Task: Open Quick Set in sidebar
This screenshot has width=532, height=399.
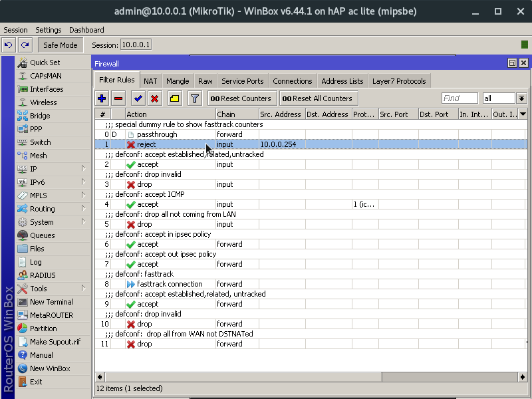Action: tap(53, 63)
